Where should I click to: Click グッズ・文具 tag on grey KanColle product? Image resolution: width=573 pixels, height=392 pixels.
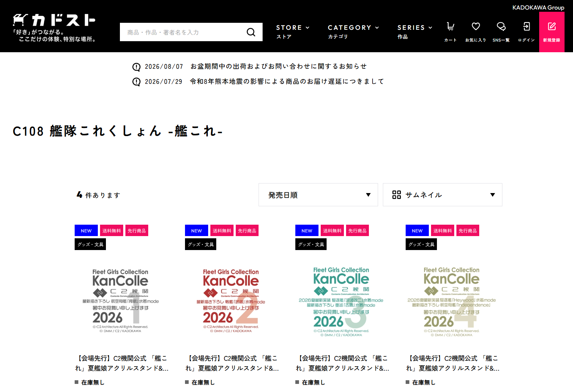pos(90,244)
